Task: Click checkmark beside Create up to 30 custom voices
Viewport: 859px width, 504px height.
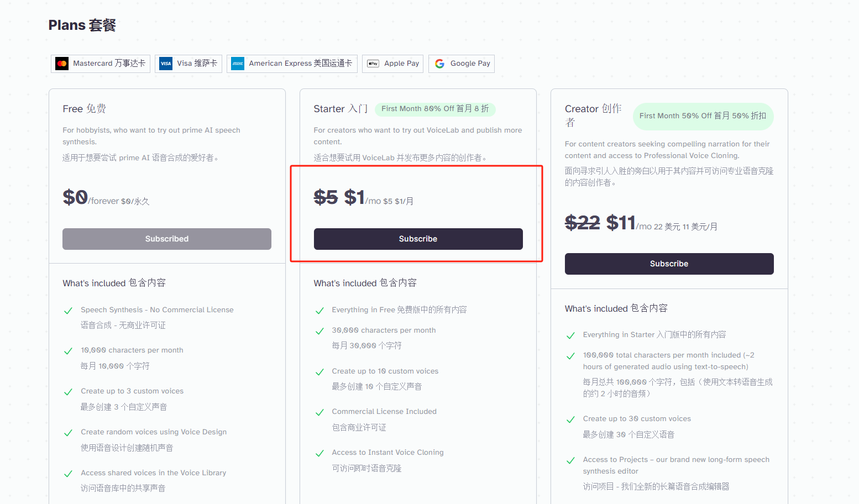Action: (x=570, y=419)
